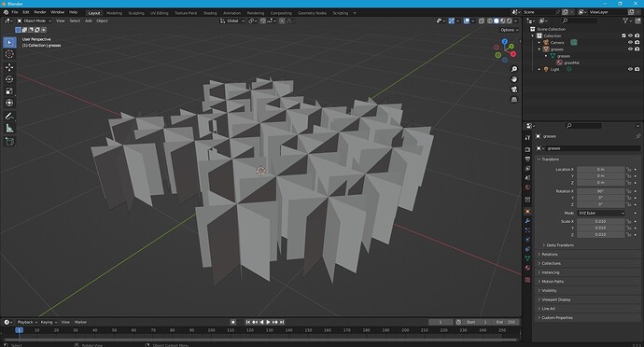Choose the Annotate pencil tool
644x347 pixels.
point(9,117)
